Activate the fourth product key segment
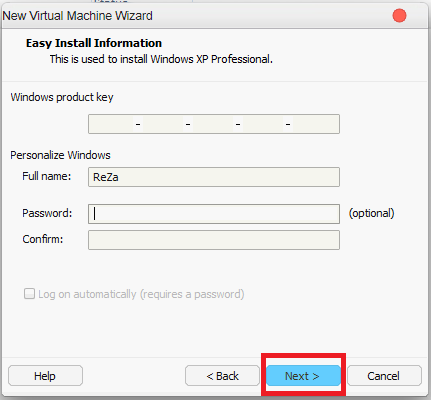The width and height of the screenshot is (431, 400). [263, 124]
